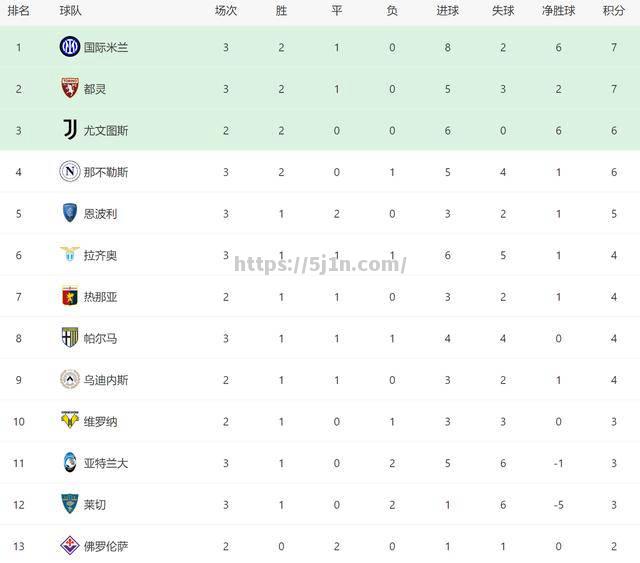Click the 积分 column header
This screenshot has height=563, width=640.
pyautogui.click(x=613, y=11)
